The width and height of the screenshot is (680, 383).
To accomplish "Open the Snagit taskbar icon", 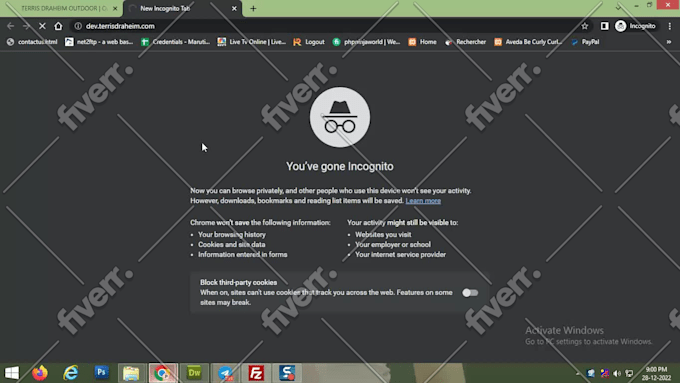I will click(x=287, y=373).
